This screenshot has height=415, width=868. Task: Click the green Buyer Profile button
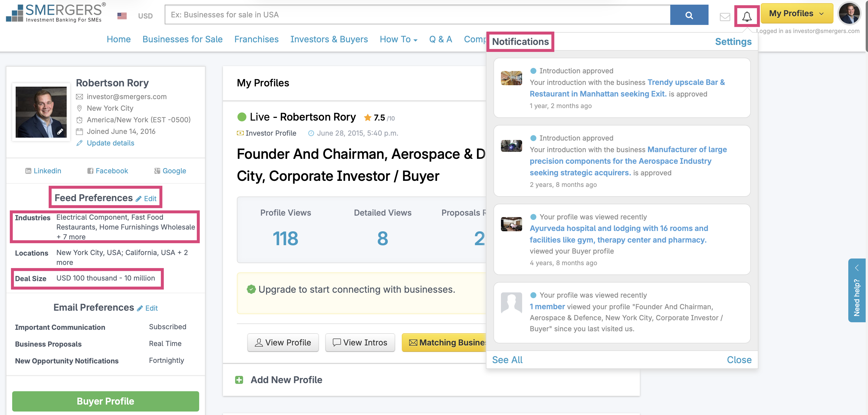point(106,401)
